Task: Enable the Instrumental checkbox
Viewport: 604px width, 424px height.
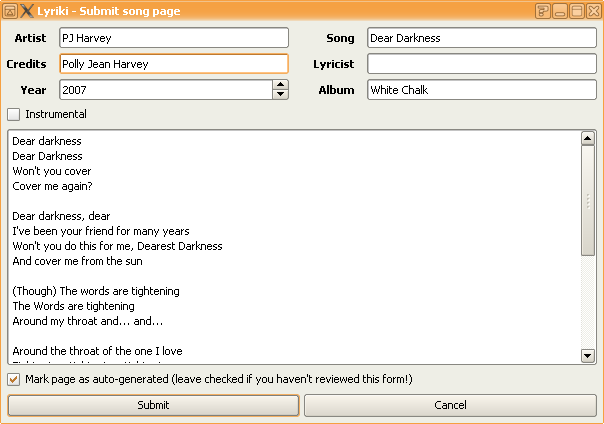Action: (x=13, y=114)
